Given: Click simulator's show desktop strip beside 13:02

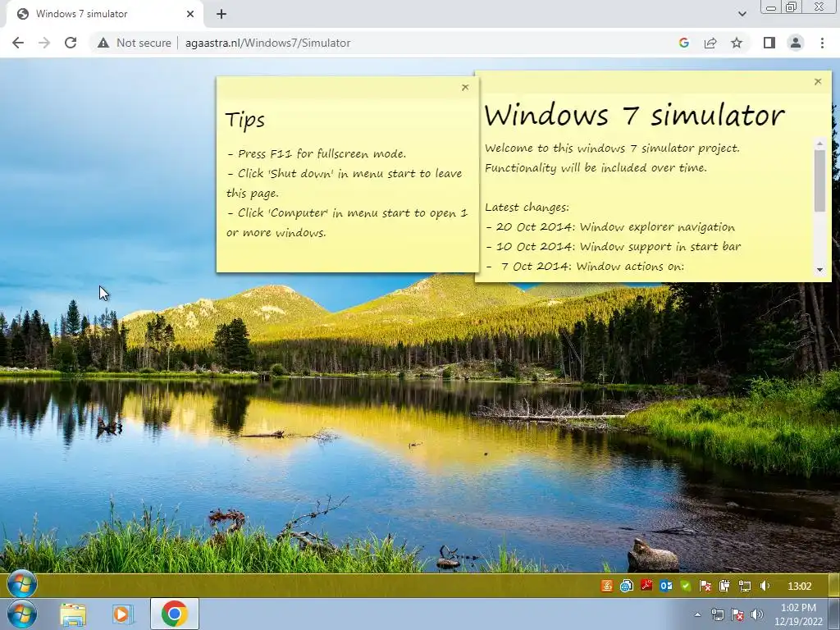Looking at the screenshot, I should [x=833, y=586].
